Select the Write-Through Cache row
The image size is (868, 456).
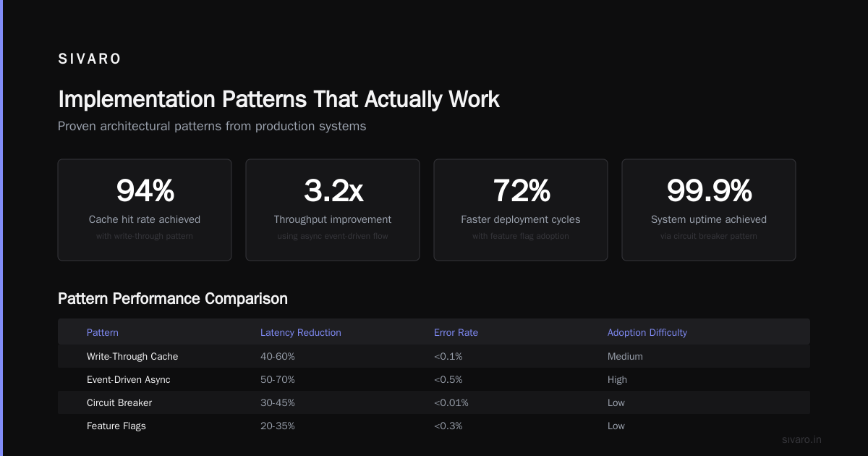[434, 356]
